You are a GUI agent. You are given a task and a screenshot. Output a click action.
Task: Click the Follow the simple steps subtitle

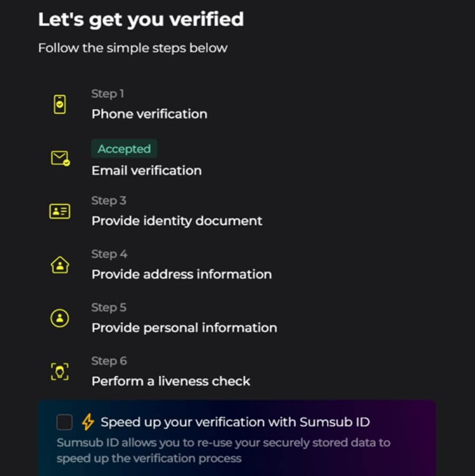click(x=133, y=48)
